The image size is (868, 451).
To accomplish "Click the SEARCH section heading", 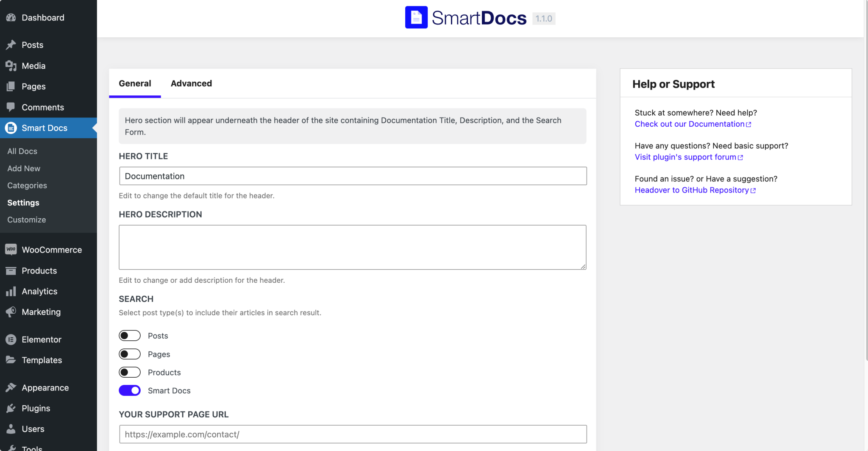I will [136, 299].
